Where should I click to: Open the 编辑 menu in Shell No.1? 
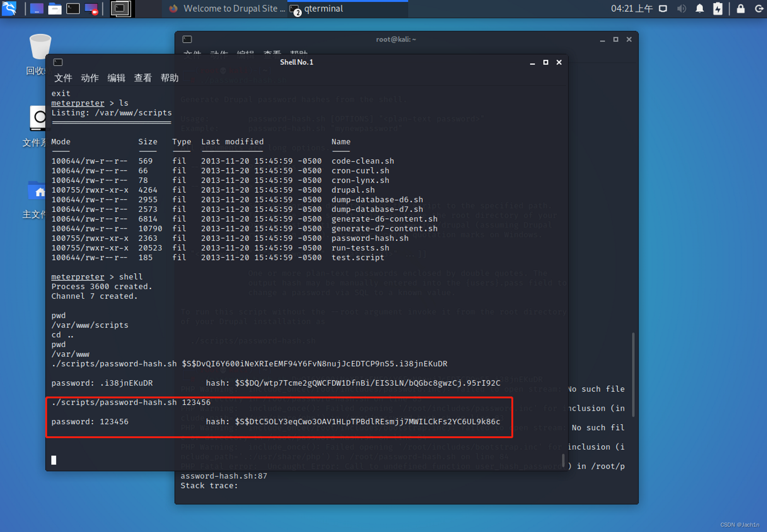(116, 78)
